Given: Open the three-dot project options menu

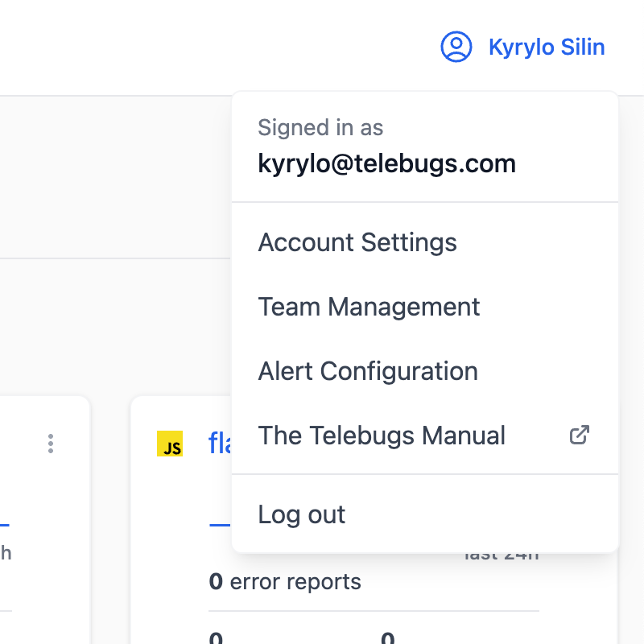Looking at the screenshot, I should (x=51, y=444).
